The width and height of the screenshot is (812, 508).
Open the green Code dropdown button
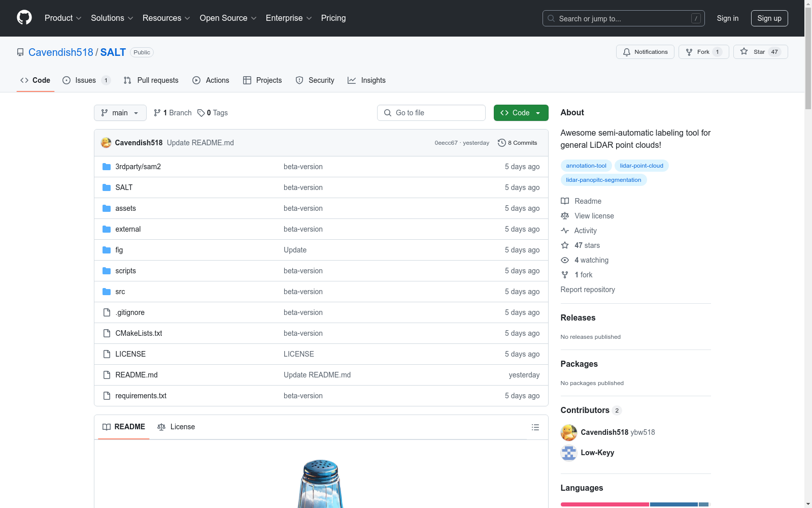point(521,113)
